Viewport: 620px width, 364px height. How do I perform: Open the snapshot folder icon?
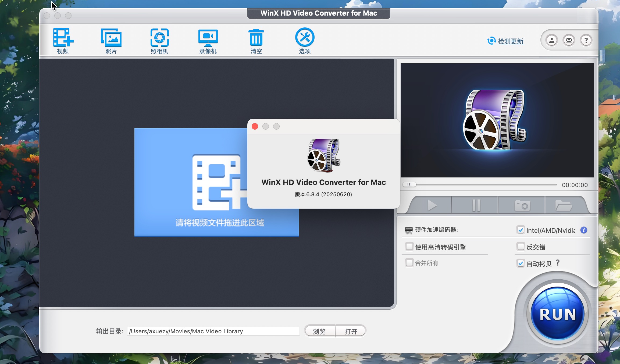click(564, 205)
